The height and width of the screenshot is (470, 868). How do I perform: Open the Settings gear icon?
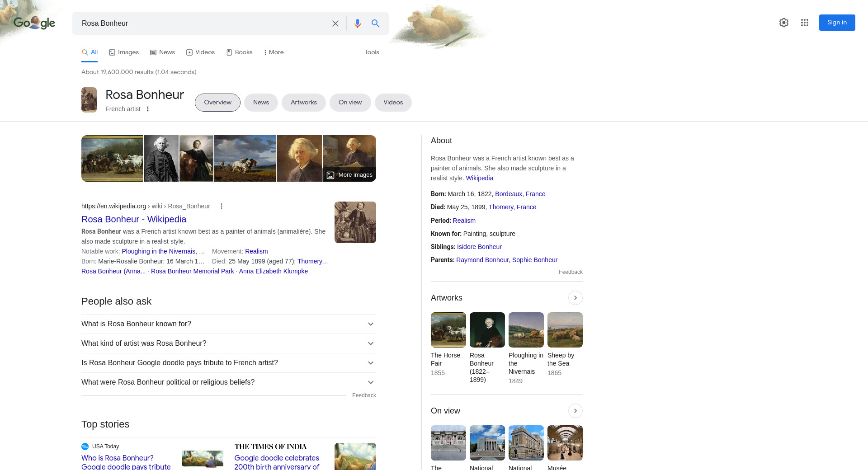pos(783,23)
